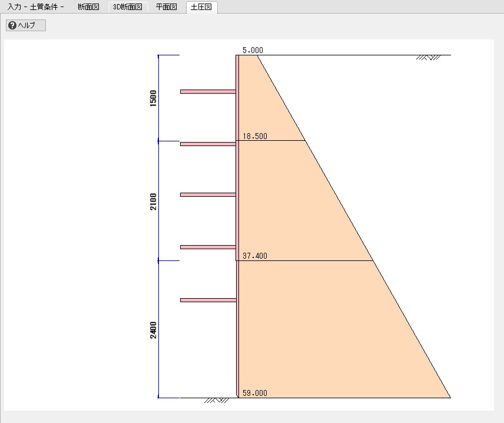This screenshot has height=423, width=504.
Task: Click the 5.000 pressure value label
Action: 253,50
